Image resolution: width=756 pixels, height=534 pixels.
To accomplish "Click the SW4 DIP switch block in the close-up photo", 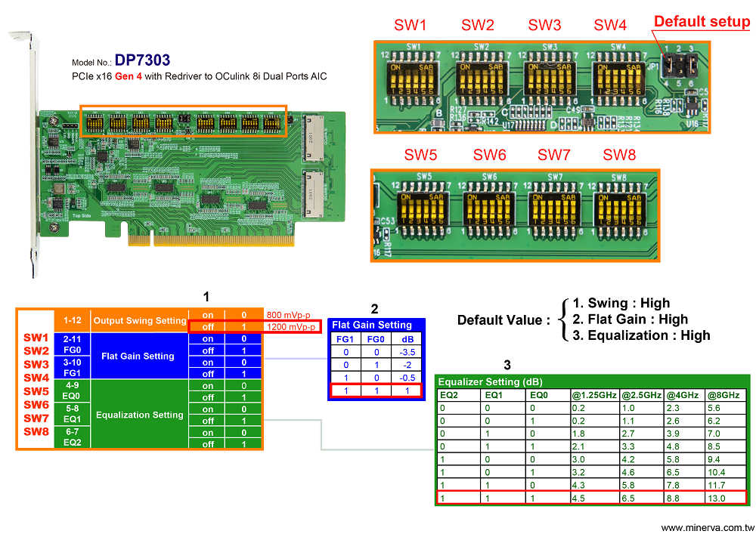I will coord(618,79).
